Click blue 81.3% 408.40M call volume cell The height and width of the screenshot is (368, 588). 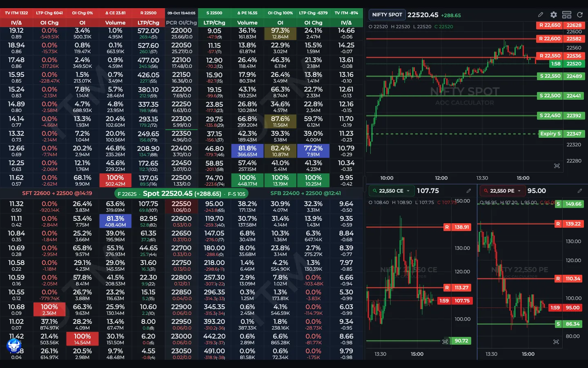(x=115, y=222)
